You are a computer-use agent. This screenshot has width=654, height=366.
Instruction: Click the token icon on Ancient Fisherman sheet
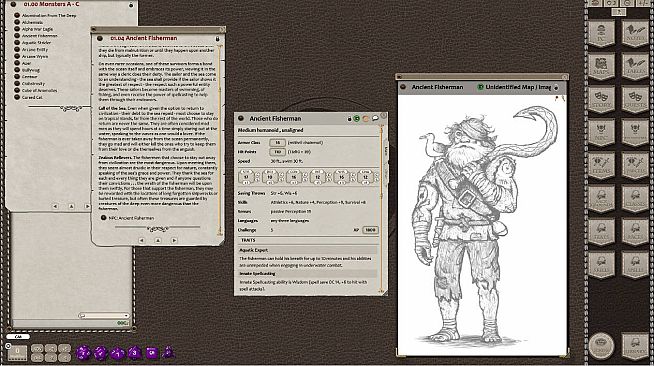[x=366, y=119]
